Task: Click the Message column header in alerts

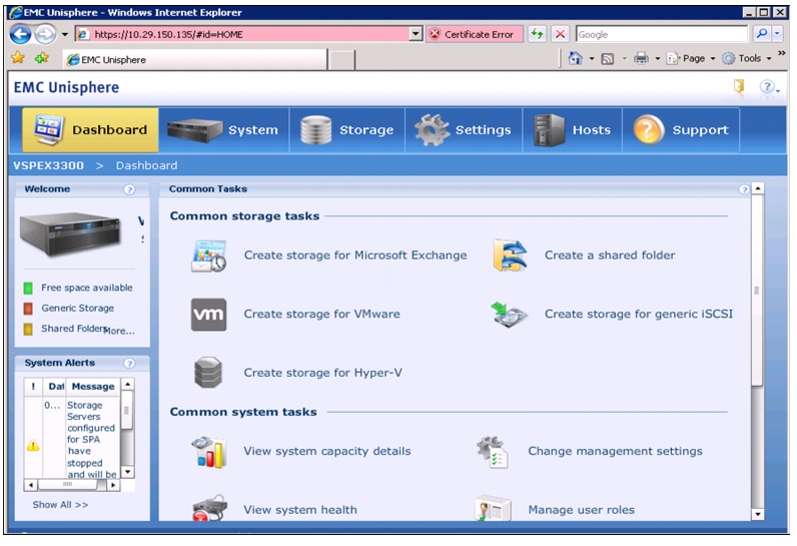Action: (93, 386)
